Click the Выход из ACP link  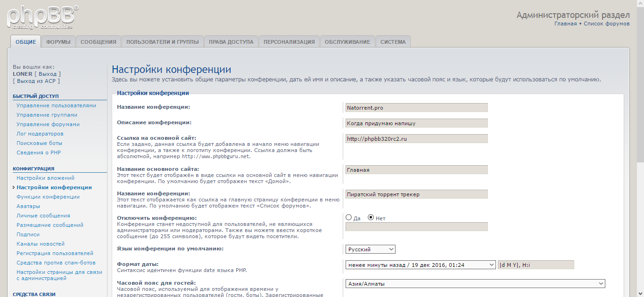point(36,81)
